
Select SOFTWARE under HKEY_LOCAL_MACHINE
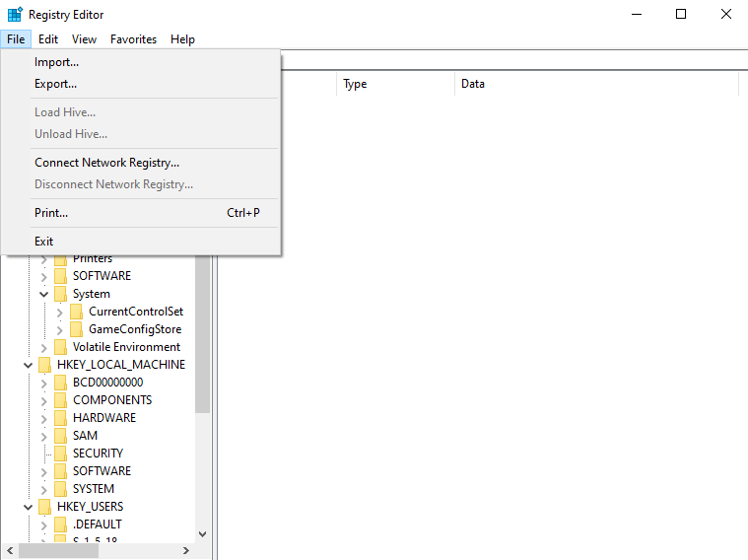102,471
